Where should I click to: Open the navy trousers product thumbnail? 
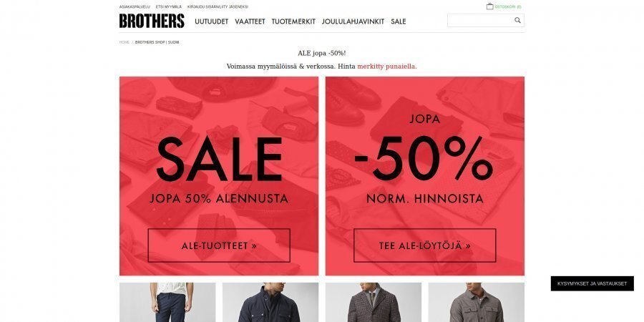[167, 302]
